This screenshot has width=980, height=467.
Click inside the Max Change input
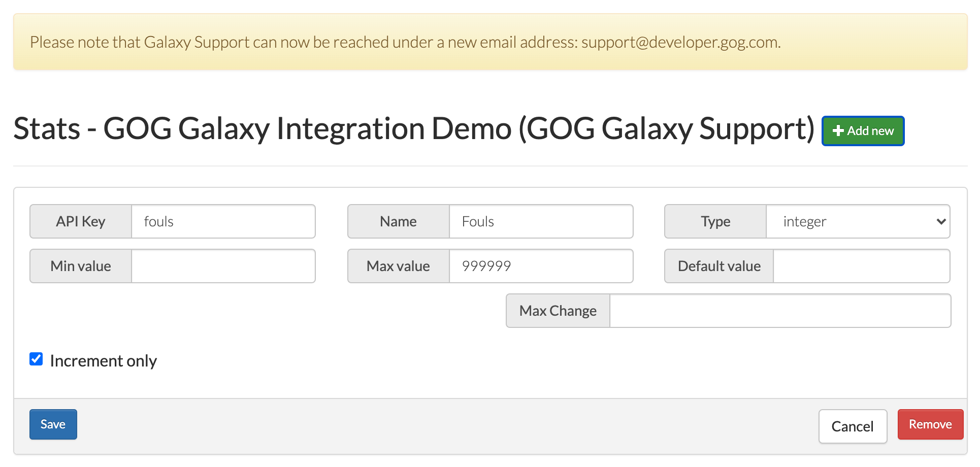[779, 311]
